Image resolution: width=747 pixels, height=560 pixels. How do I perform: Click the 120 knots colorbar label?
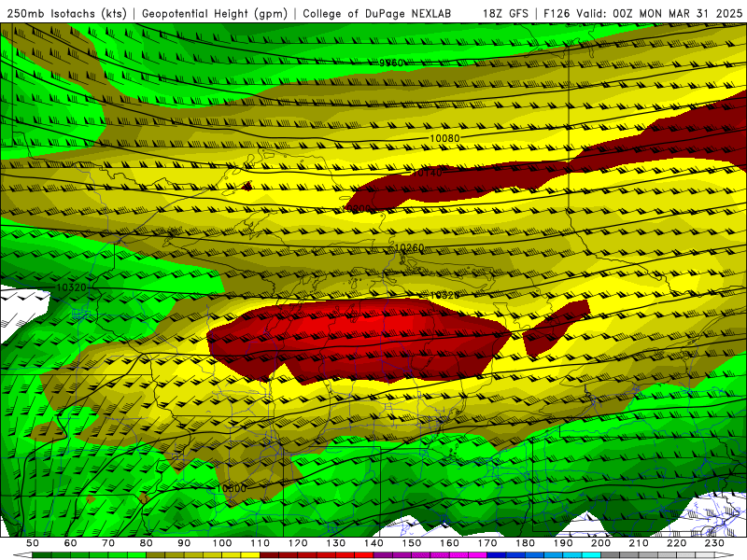(298, 543)
